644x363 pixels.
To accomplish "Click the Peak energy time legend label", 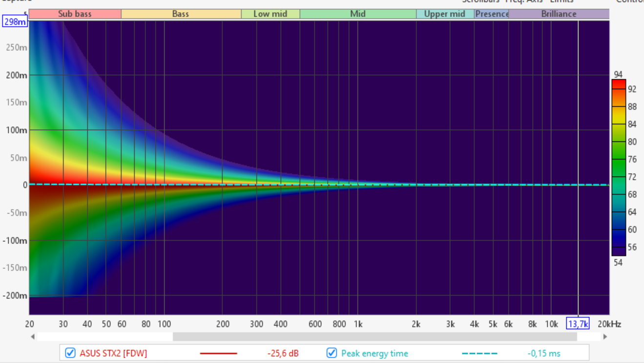I will point(374,353).
